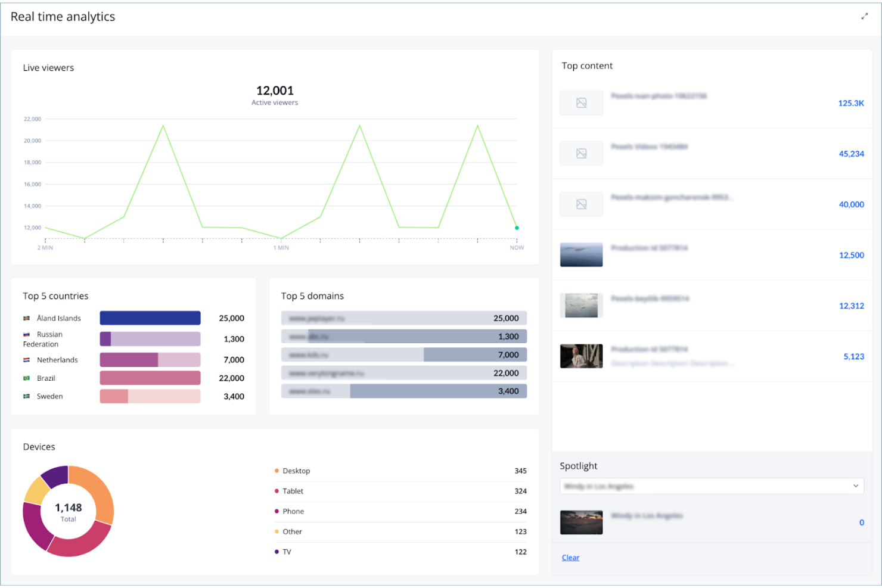
Task: Click the broken-image placeholder icon on the first Top content row
Action: [581, 102]
